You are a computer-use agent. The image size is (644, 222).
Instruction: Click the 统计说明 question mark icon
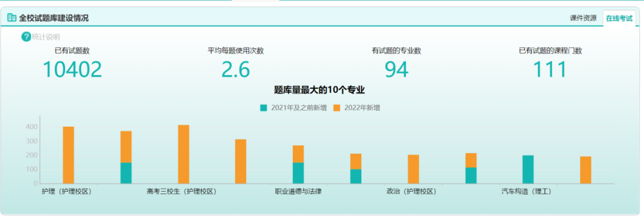(x=26, y=37)
